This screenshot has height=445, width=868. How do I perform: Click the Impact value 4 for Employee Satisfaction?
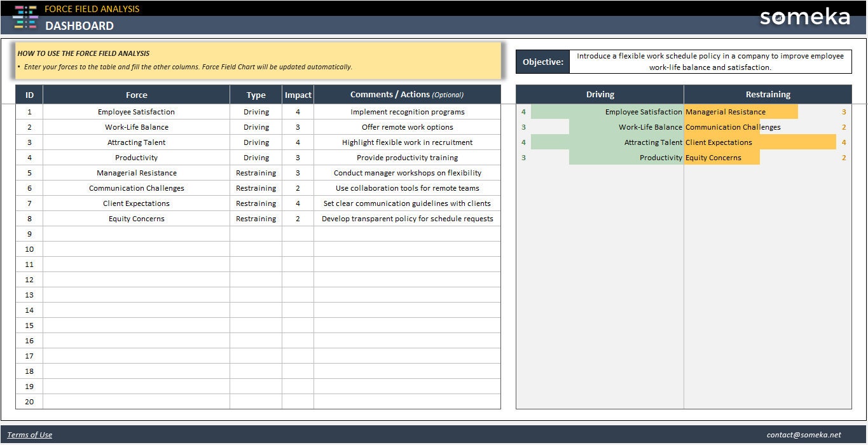pyautogui.click(x=298, y=111)
